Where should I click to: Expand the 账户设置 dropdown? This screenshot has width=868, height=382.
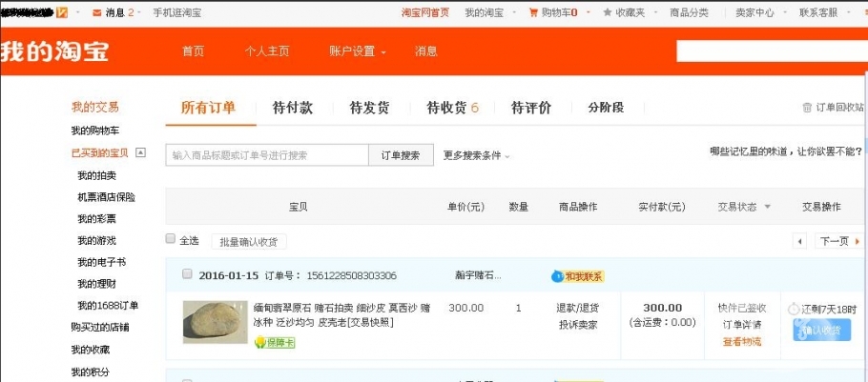point(357,51)
